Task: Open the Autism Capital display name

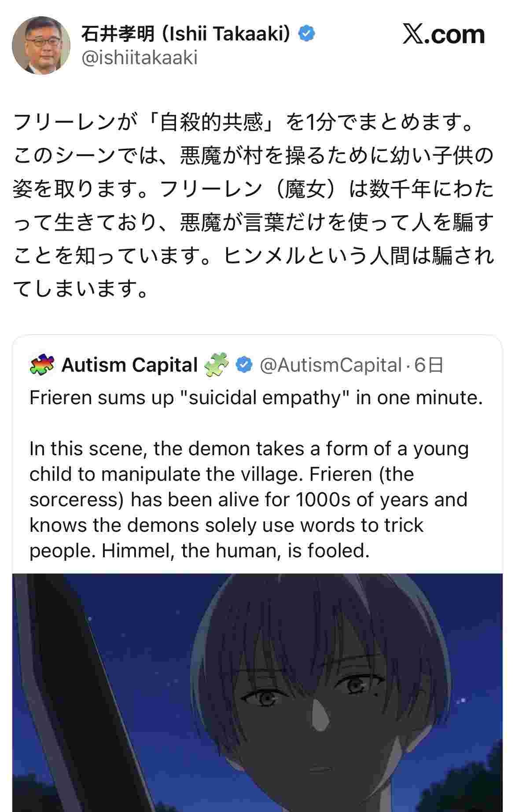Action: pyautogui.click(x=129, y=365)
